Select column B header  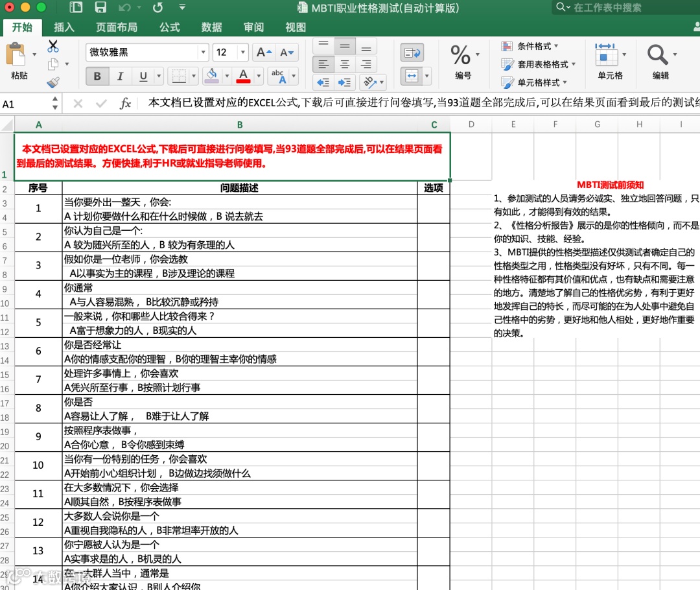240,124
